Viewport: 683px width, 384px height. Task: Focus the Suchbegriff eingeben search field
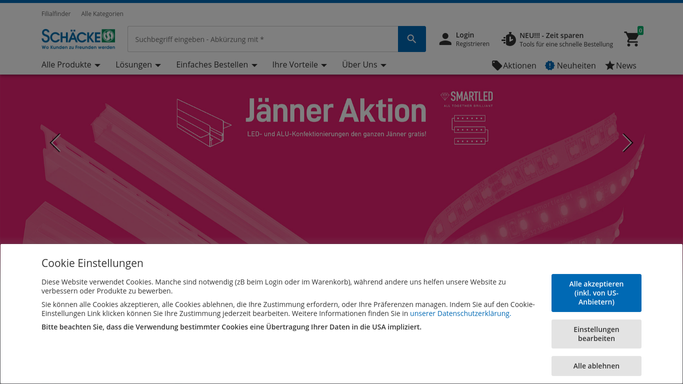click(263, 39)
